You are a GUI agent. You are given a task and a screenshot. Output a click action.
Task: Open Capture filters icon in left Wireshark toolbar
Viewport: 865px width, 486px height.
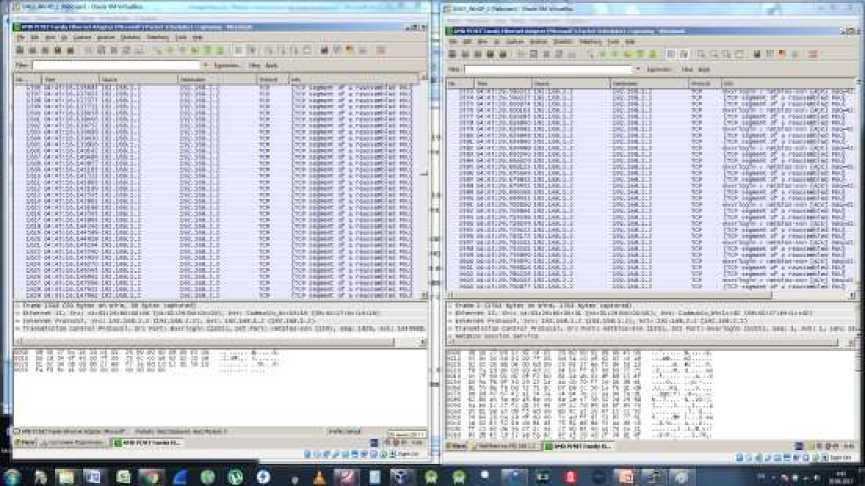[324, 51]
